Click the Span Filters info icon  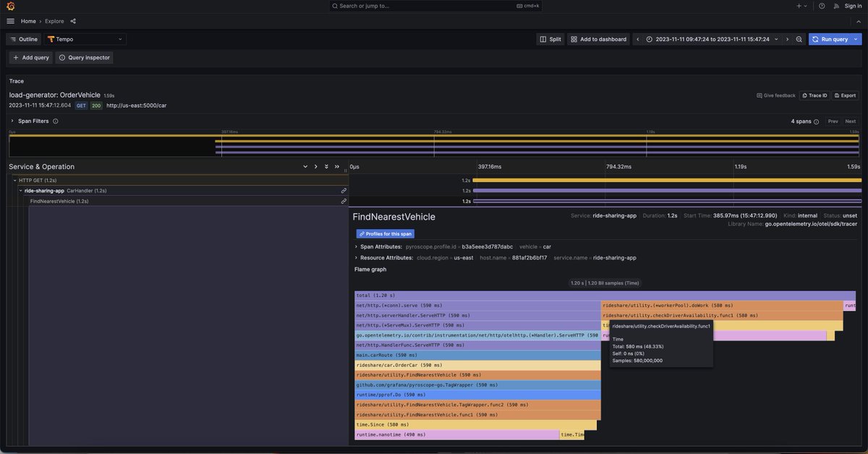coord(56,121)
